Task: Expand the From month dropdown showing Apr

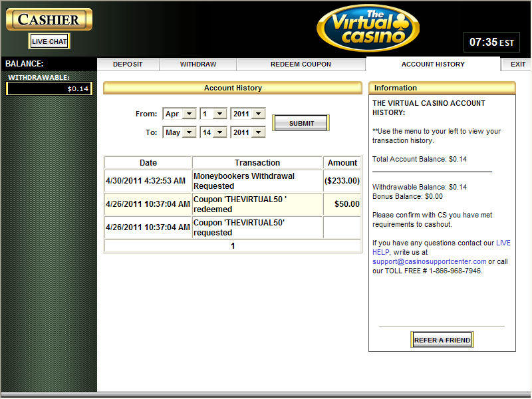Action: tap(180, 114)
